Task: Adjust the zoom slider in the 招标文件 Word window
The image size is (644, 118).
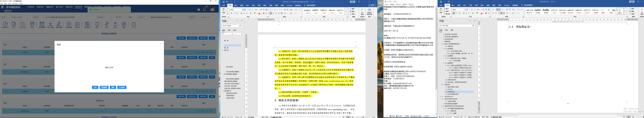Action: pos(363,117)
